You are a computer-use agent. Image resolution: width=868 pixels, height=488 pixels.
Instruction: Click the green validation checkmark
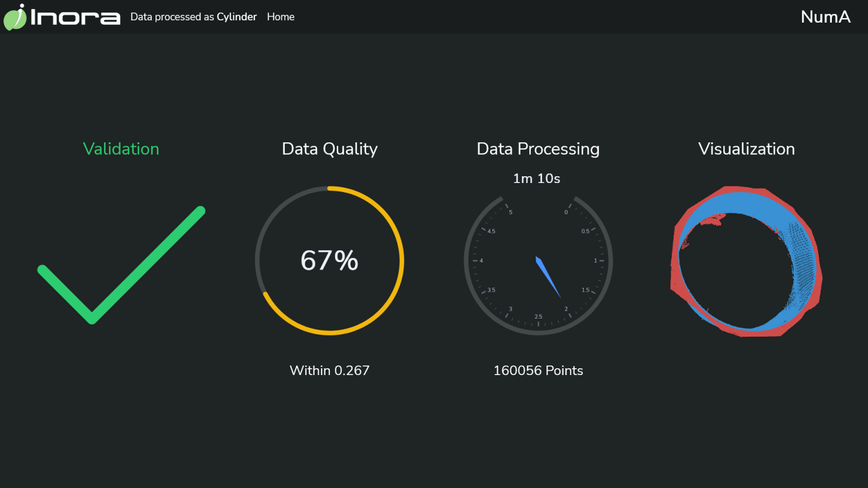click(121, 265)
